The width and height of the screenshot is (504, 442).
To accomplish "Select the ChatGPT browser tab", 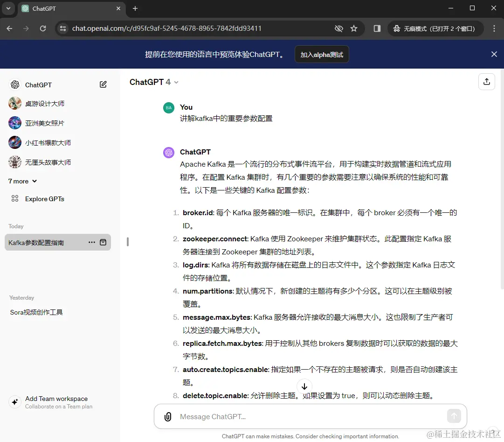I will tap(71, 9).
